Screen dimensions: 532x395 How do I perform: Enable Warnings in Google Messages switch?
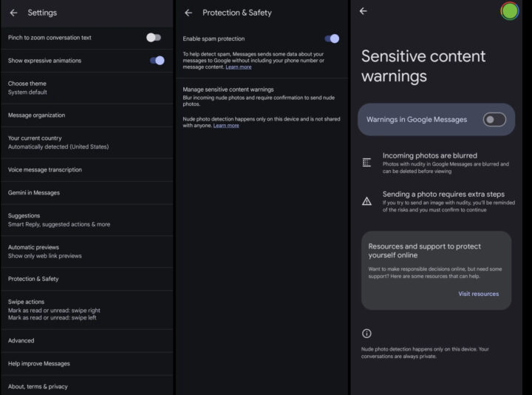[494, 120]
